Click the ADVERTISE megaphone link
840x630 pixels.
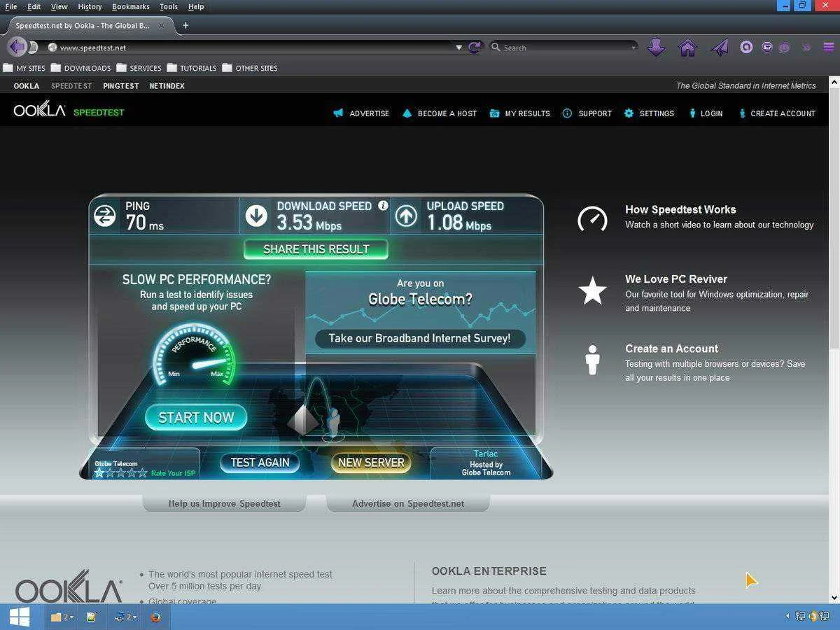(x=361, y=113)
